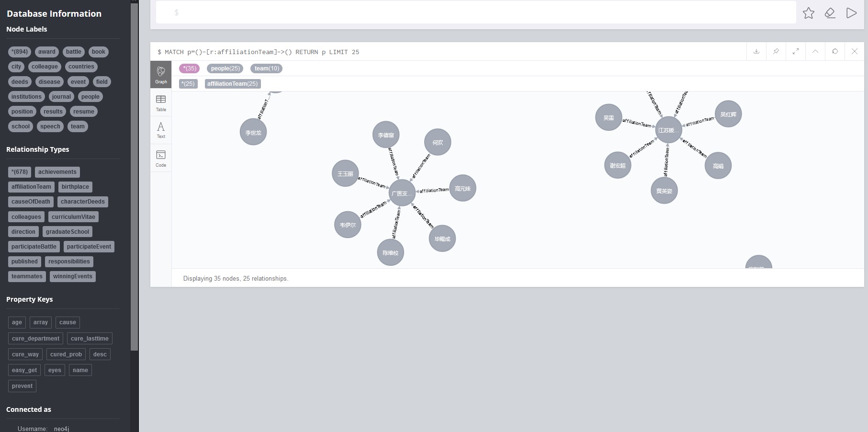Screen dimensions: 868x432
Task: Select the 王玉丽 person node
Action: tap(345, 173)
